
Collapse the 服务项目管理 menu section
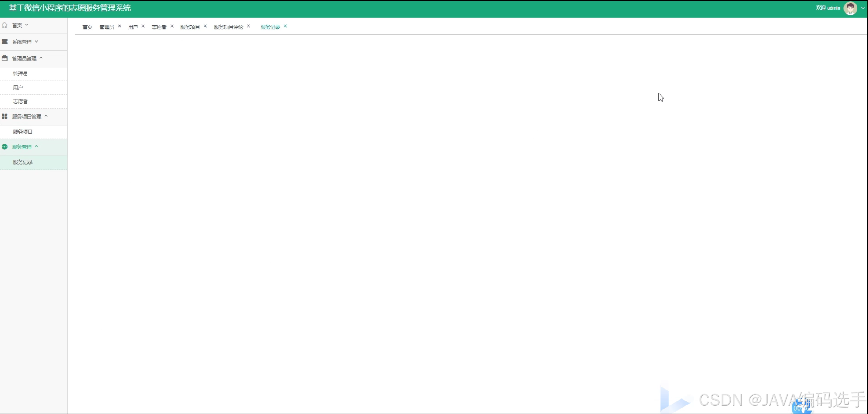tap(46, 116)
